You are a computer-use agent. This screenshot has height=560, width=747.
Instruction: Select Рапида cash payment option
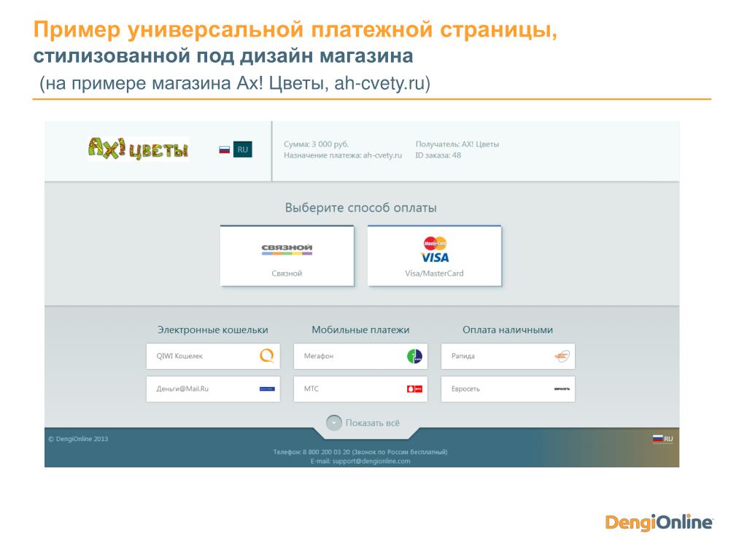tap(508, 356)
